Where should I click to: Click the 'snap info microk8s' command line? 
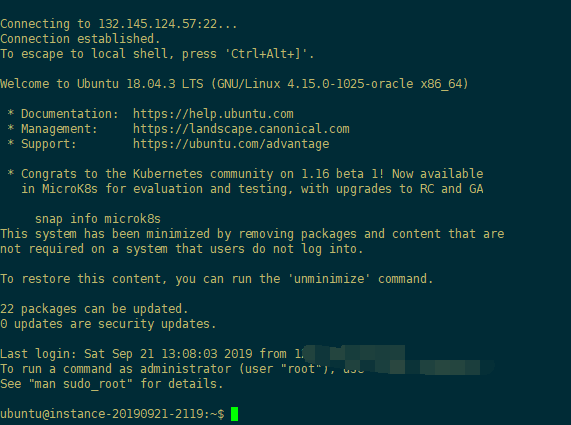pyautogui.click(x=98, y=219)
